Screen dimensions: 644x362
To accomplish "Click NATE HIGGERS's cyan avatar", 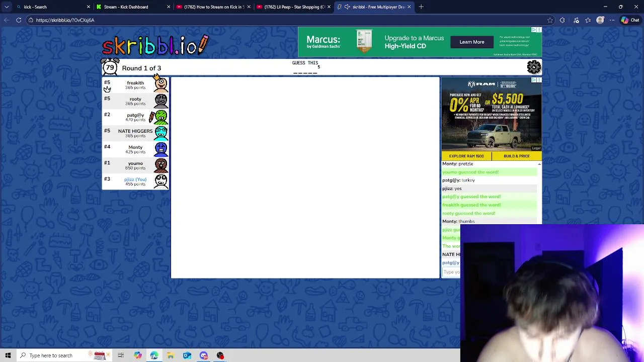I will [x=161, y=133].
